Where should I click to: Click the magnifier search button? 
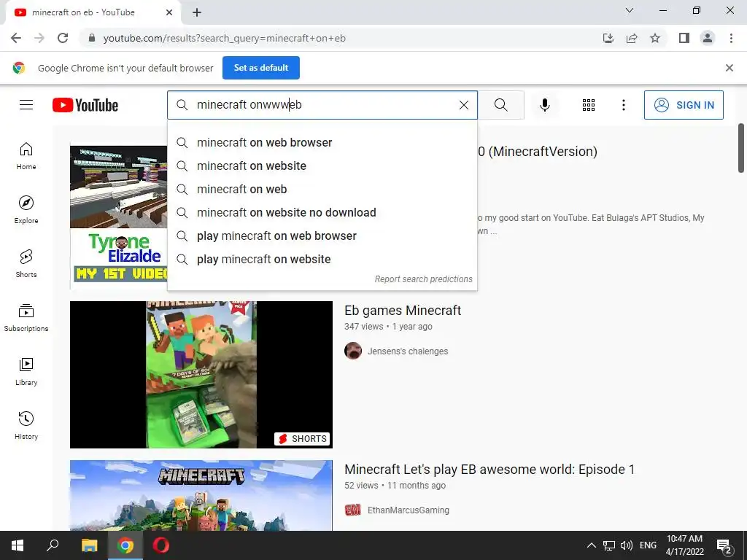coord(500,105)
